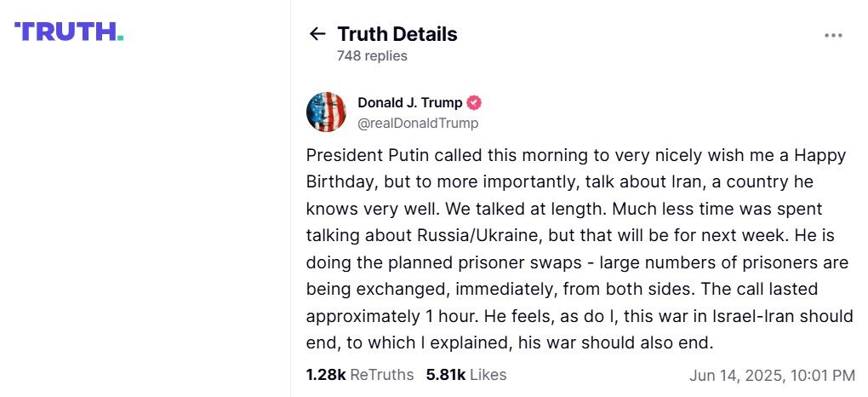Click the Jun 14, 2025 timestamp

772,375
